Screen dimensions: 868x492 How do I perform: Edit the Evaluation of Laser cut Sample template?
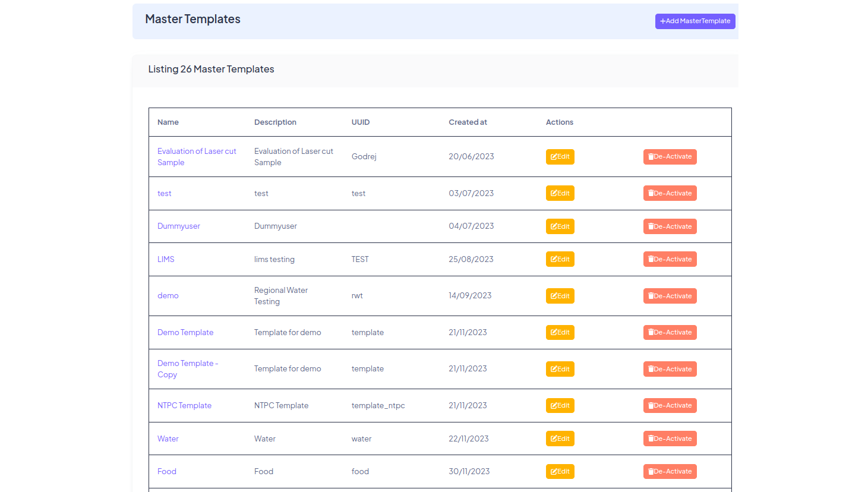click(x=560, y=157)
